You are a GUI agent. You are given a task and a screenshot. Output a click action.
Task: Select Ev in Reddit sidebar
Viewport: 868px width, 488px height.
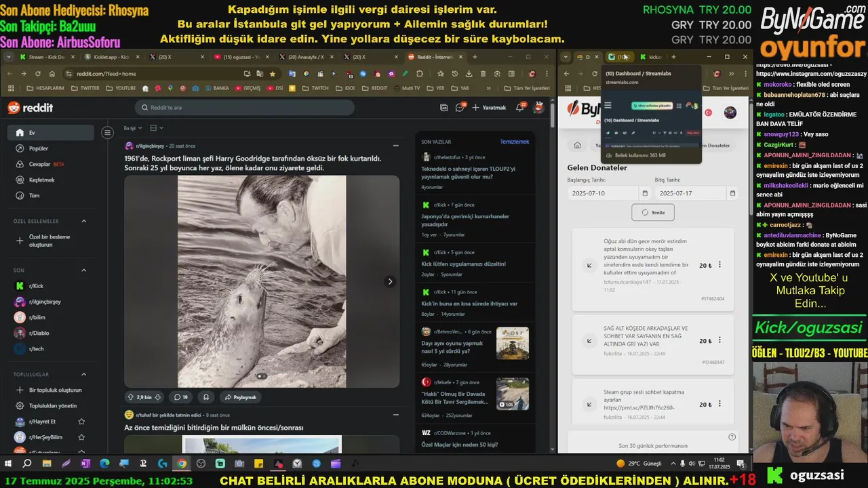pyautogui.click(x=51, y=133)
